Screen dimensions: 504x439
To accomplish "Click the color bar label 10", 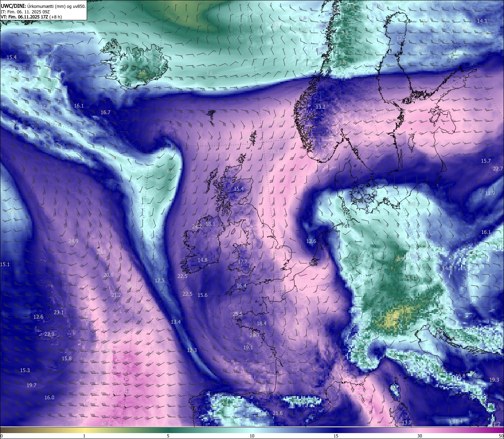I will (x=252, y=436).
